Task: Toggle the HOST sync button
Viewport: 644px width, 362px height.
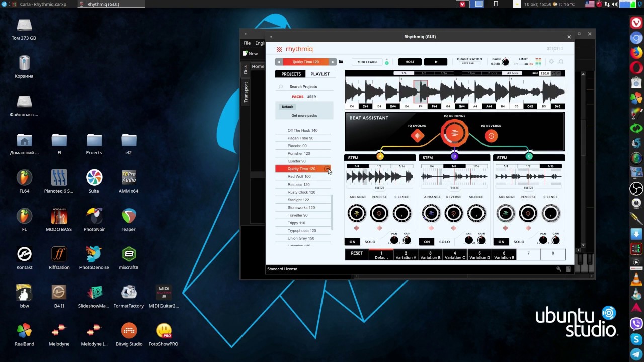Action: (410, 62)
